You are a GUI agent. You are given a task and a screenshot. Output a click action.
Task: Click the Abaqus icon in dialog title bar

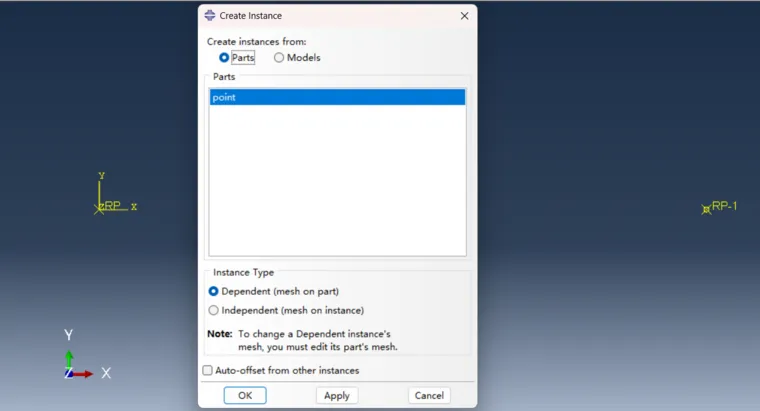click(x=209, y=16)
